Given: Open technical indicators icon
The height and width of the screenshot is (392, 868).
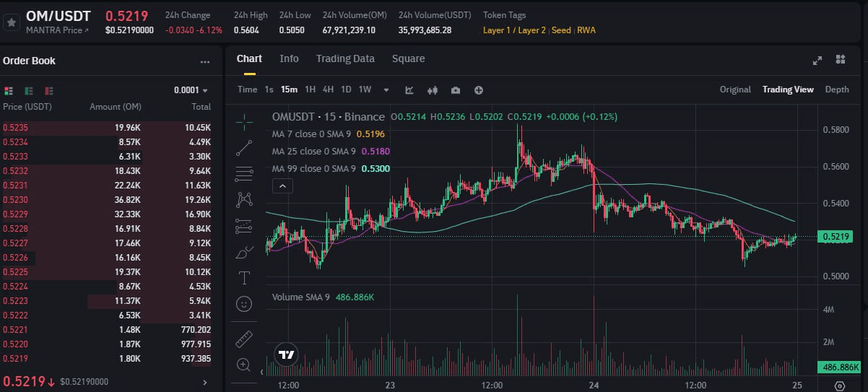Looking at the screenshot, I should click(x=409, y=90).
